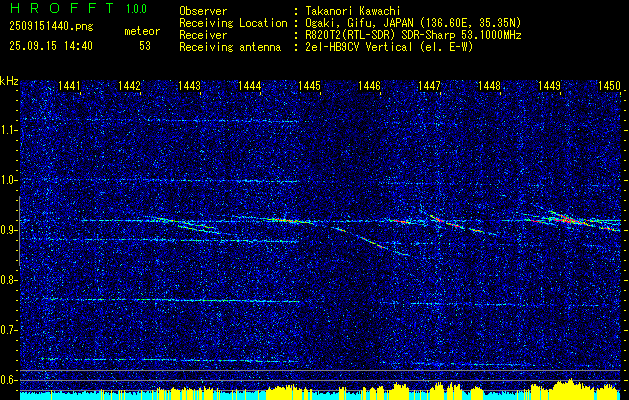The width and height of the screenshot is (629, 400).
Task: Click the HROFFT program title
Action: coord(62,8)
